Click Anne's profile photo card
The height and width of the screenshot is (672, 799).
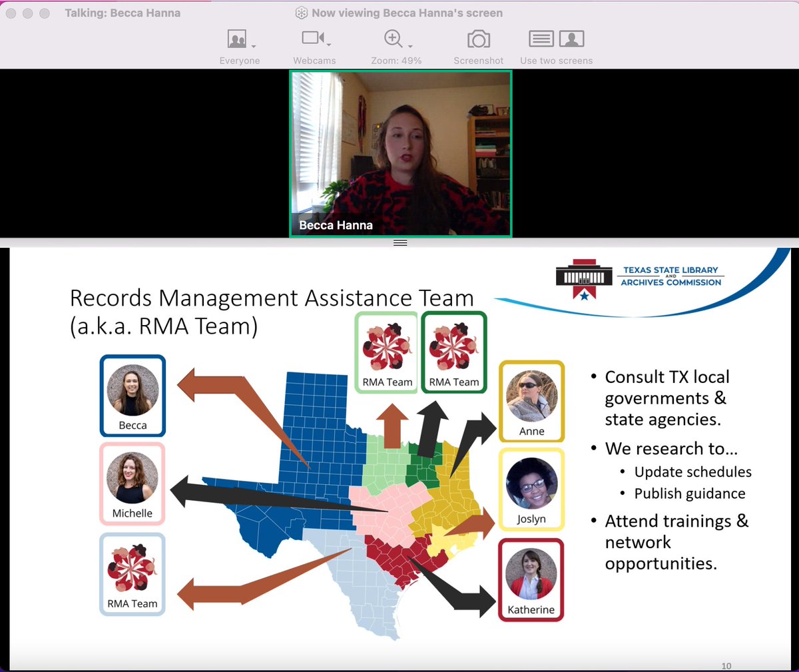pos(531,402)
